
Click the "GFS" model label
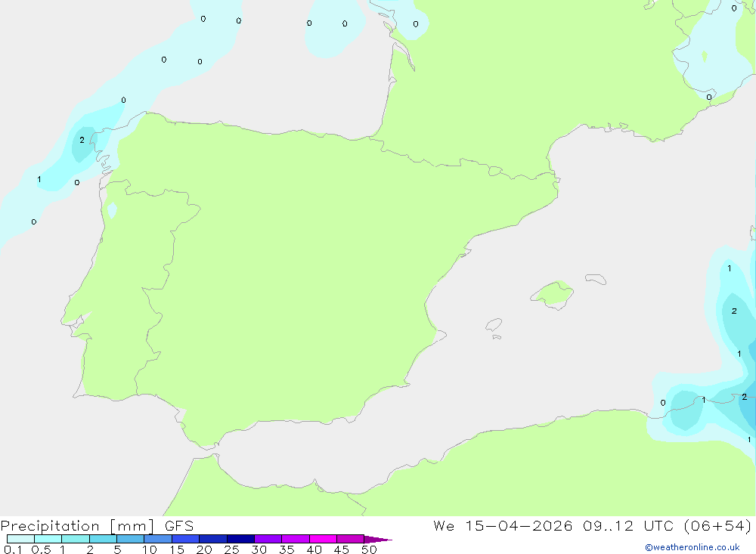[x=179, y=526]
